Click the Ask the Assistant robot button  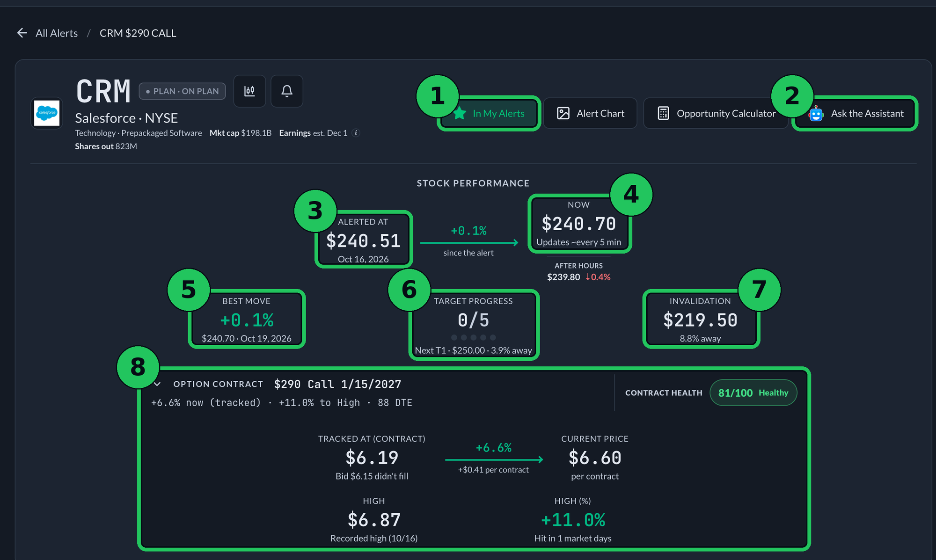[855, 113]
